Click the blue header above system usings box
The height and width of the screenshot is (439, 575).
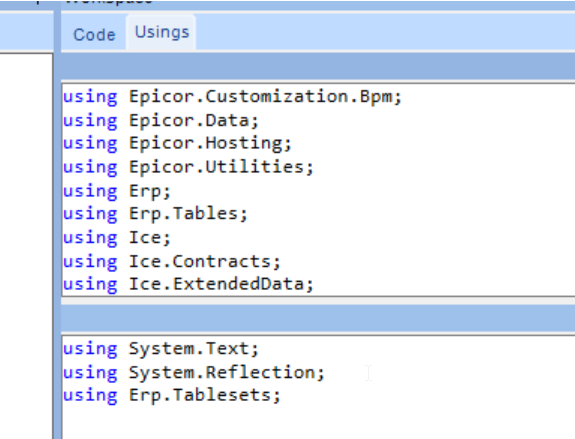tap(318, 66)
